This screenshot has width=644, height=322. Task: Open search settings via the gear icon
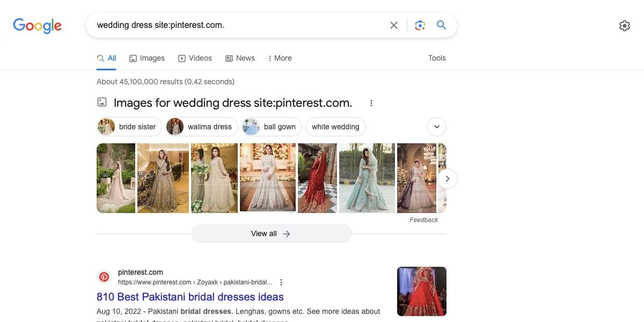click(624, 25)
